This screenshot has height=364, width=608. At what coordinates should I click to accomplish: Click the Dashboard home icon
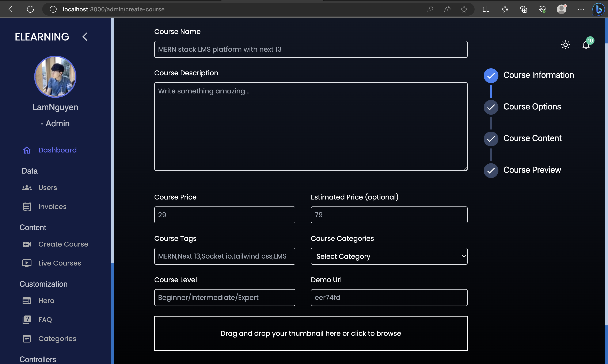click(x=27, y=150)
